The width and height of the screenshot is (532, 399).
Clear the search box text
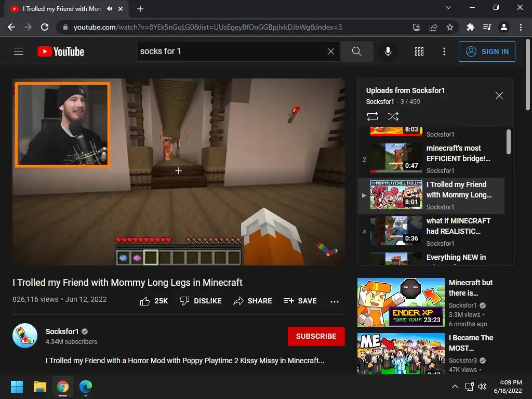pyautogui.click(x=331, y=51)
